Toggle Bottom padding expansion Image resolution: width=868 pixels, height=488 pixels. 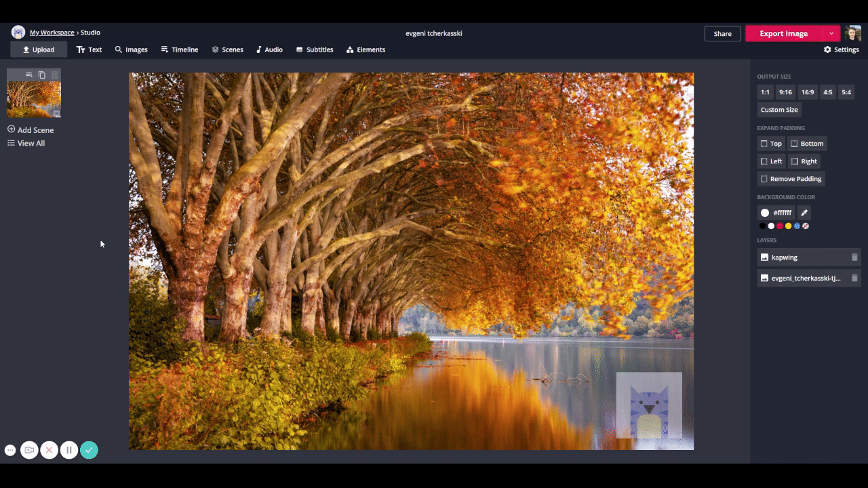pos(807,144)
